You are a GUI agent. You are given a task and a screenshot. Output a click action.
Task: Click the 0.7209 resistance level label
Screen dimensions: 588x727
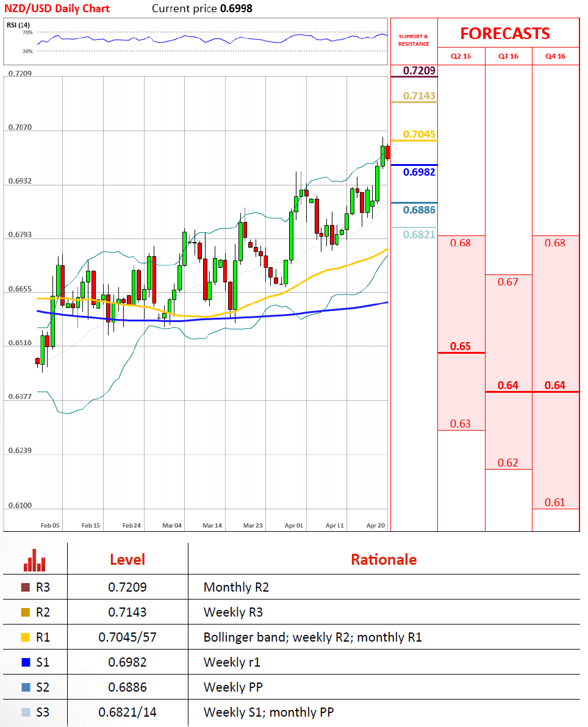point(420,71)
